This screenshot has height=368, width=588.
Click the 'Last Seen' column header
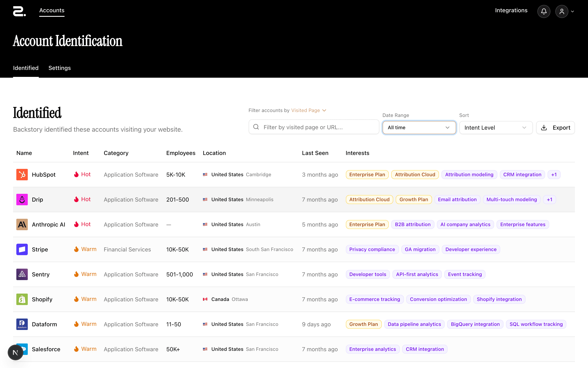click(315, 153)
